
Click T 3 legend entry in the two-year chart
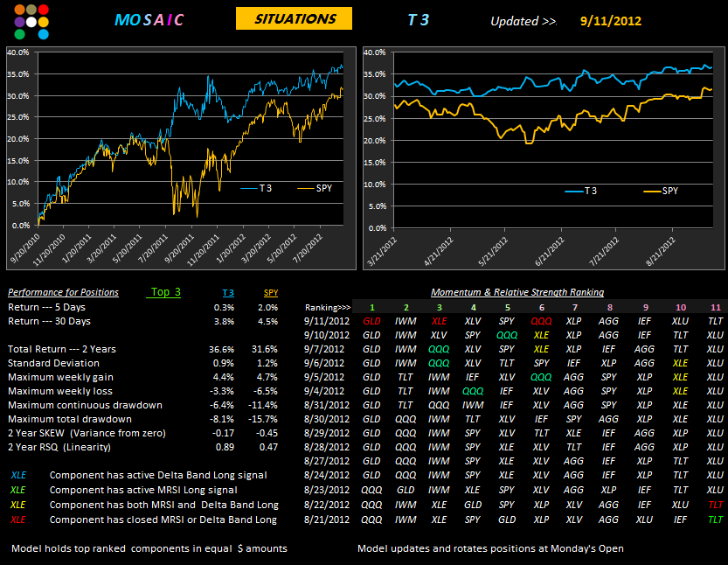(256, 188)
